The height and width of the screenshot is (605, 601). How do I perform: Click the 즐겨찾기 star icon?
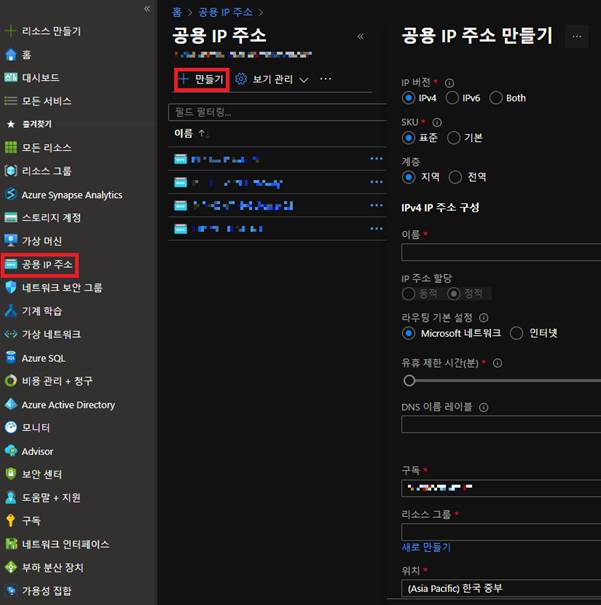click(x=11, y=124)
